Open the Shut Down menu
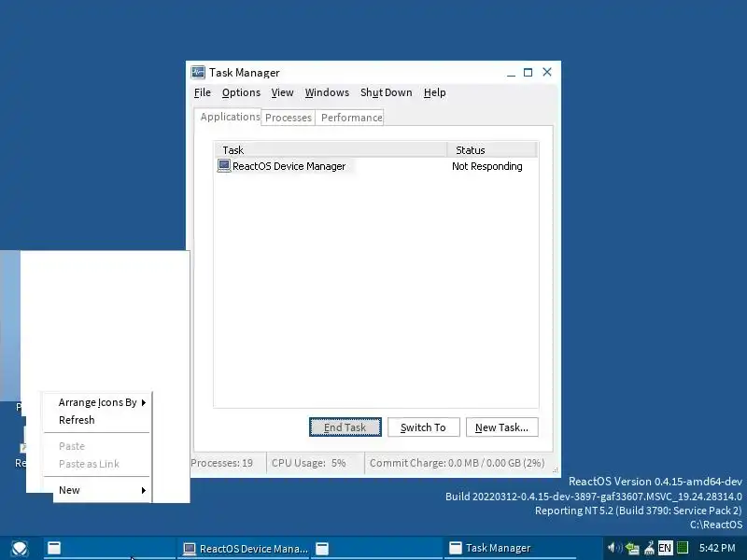747x560 pixels. [386, 92]
